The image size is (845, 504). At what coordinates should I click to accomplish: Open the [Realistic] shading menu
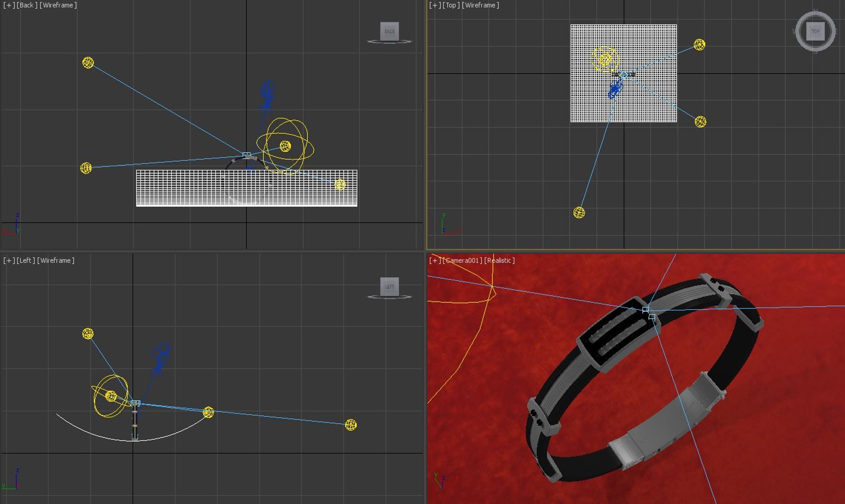(499, 260)
